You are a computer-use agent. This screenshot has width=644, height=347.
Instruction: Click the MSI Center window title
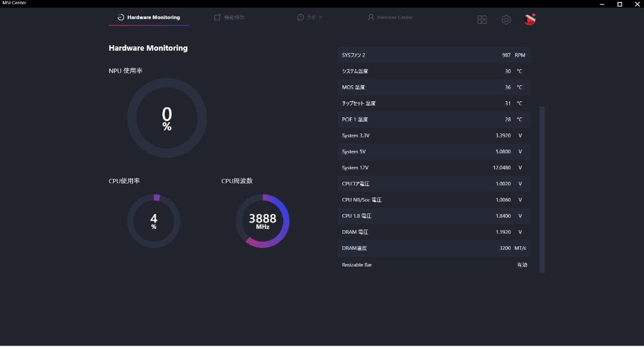tap(14, 3)
